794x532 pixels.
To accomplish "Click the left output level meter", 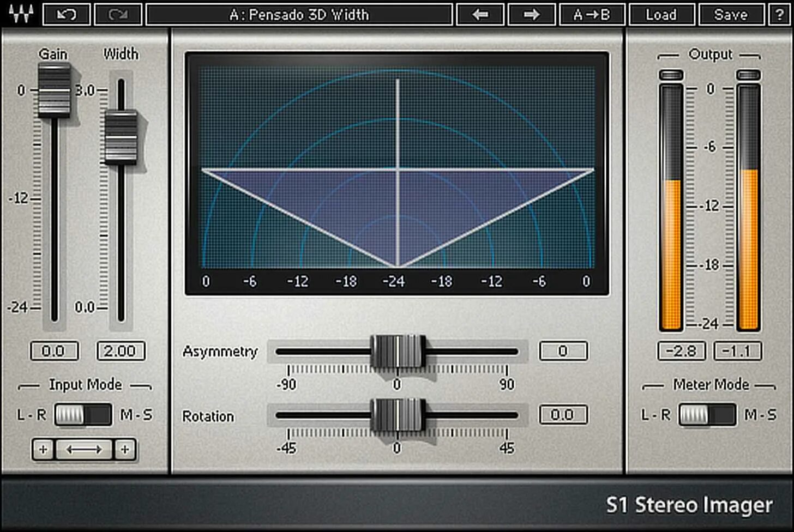I will [x=671, y=207].
